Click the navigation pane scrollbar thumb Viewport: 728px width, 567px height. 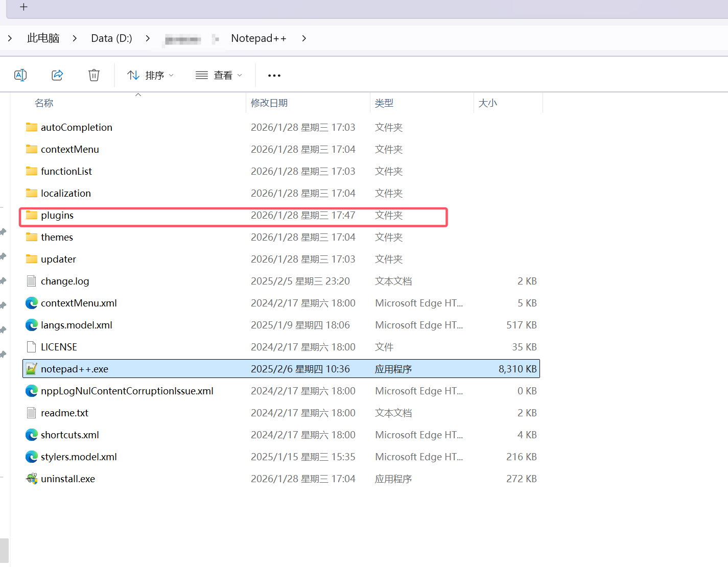click(x=5, y=550)
